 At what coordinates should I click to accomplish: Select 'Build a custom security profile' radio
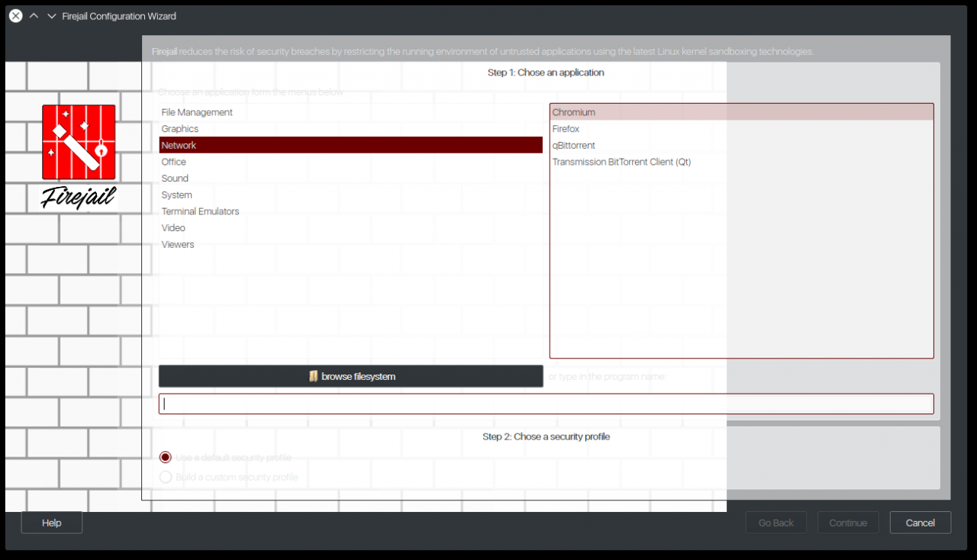[228, 477]
